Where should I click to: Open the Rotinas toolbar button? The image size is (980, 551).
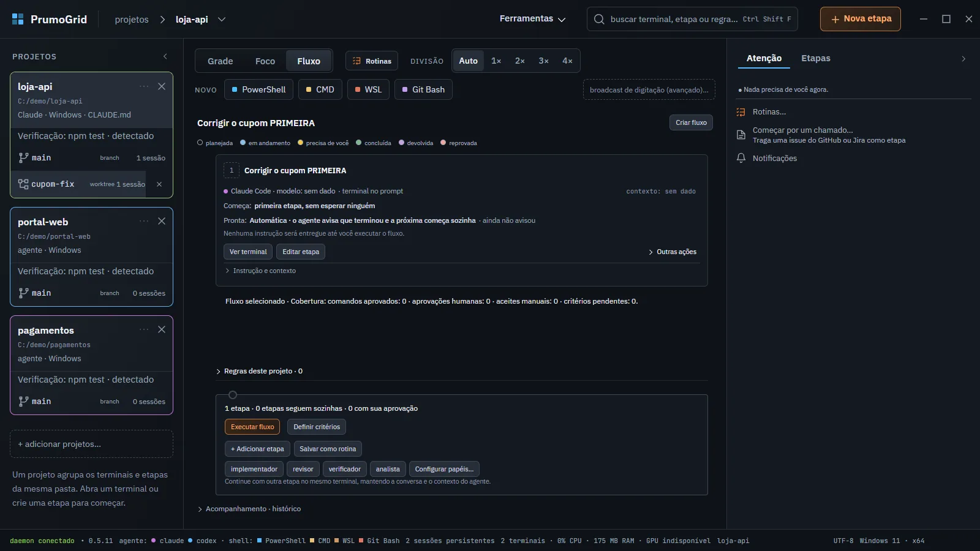372,61
